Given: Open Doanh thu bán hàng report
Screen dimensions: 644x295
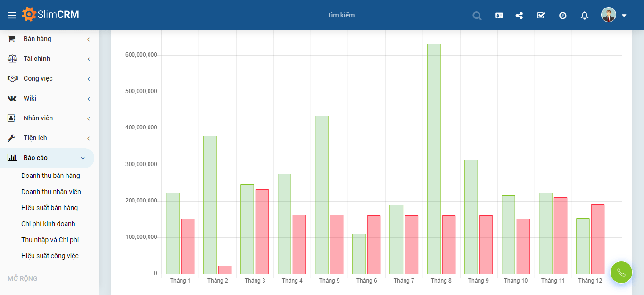Looking at the screenshot, I should point(50,176).
